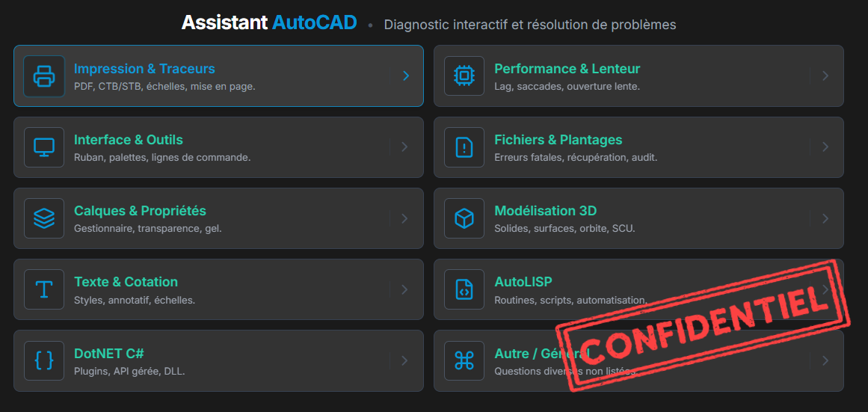Viewport: 868px width, 412px height.
Task: Click the code file icon for AutoLISP
Action: click(x=464, y=289)
